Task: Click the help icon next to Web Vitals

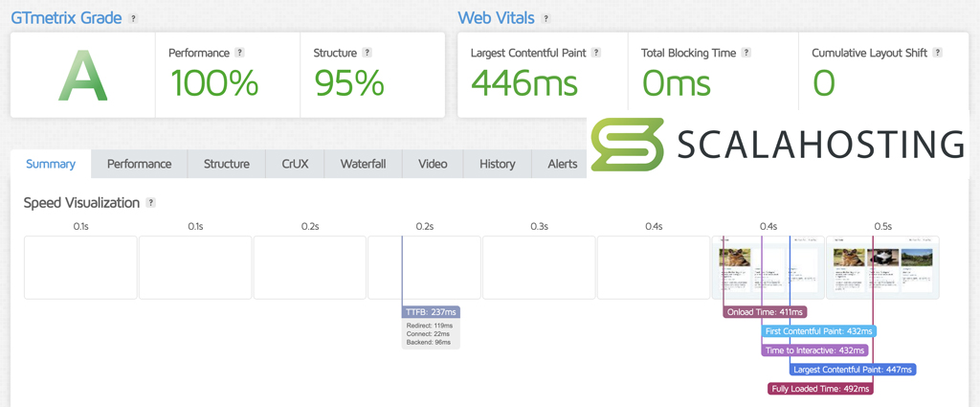Action: point(546,19)
